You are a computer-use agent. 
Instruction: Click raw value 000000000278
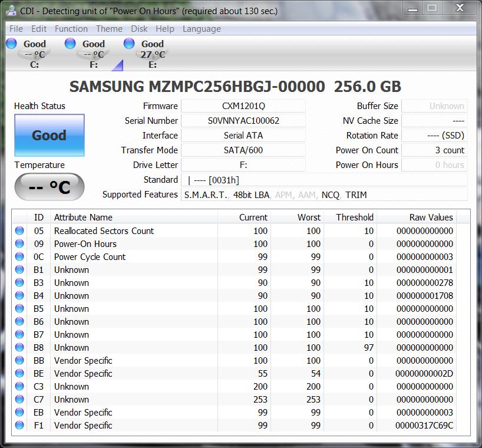click(x=424, y=283)
